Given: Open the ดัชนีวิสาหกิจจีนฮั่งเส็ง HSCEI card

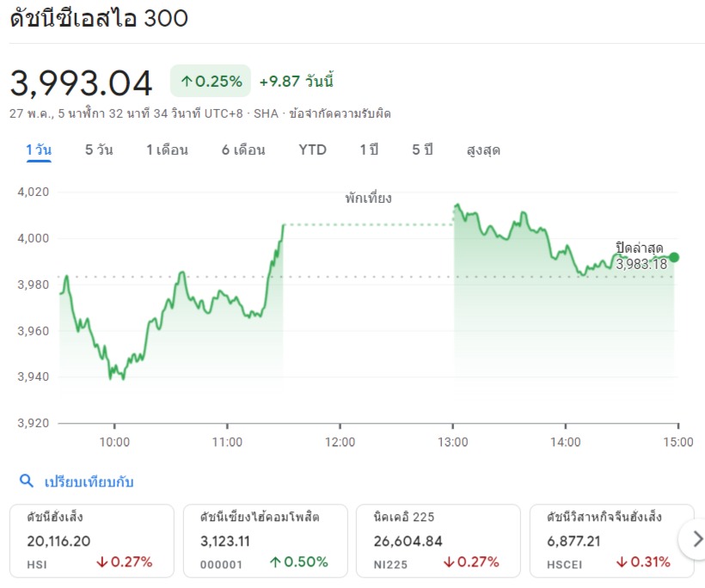Looking at the screenshot, I should (x=611, y=541).
